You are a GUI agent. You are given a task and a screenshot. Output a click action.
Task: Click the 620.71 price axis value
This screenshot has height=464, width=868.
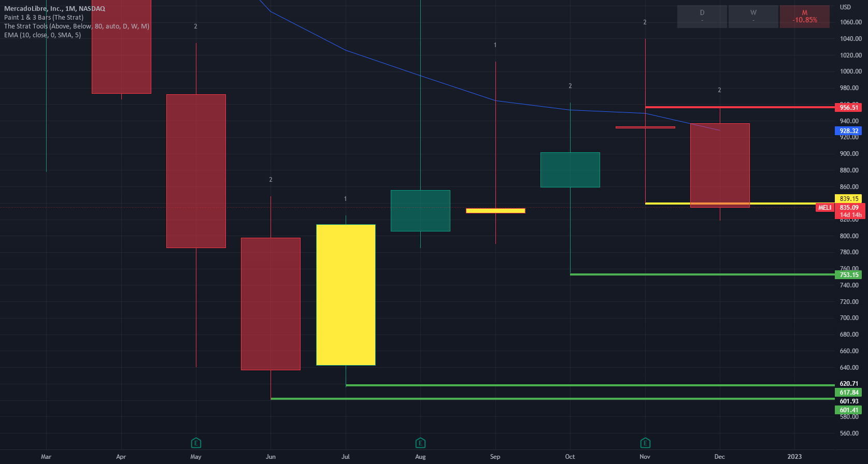pyautogui.click(x=849, y=384)
